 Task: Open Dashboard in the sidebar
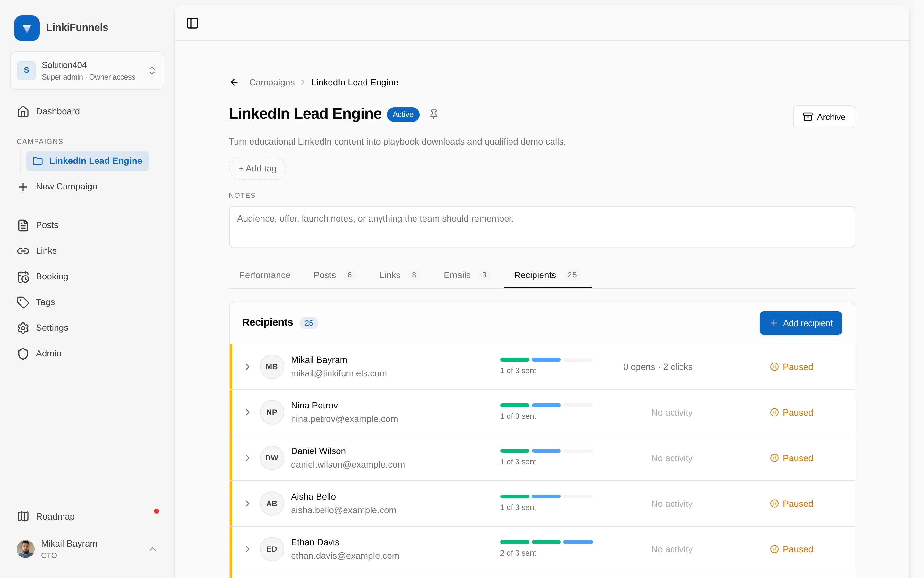click(87, 111)
